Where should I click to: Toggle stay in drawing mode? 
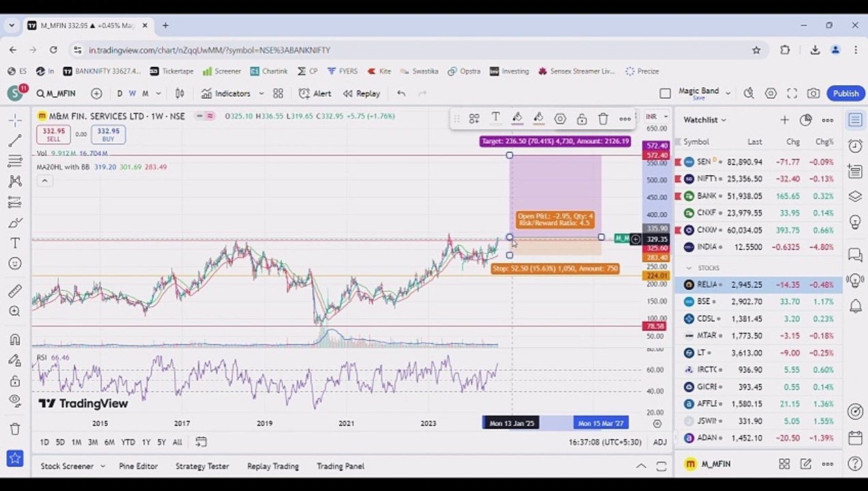(14, 360)
